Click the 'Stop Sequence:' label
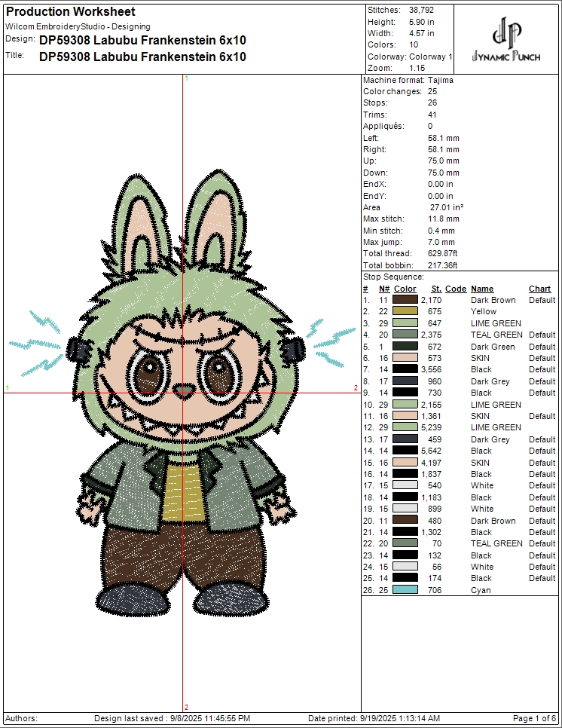Viewport: 562px width, 728px height. (x=393, y=277)
